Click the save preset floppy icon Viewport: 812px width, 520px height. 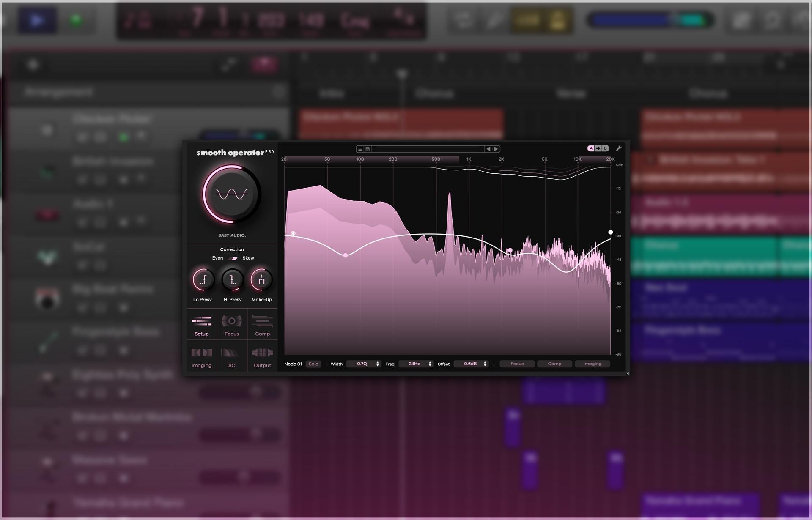(368, 149)
